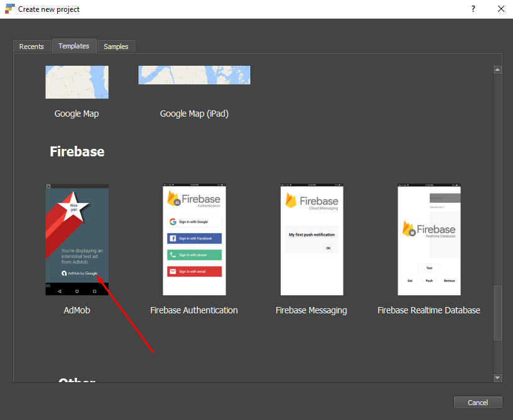Choose the Google Map template thumbnail

[x=77, y=82]
